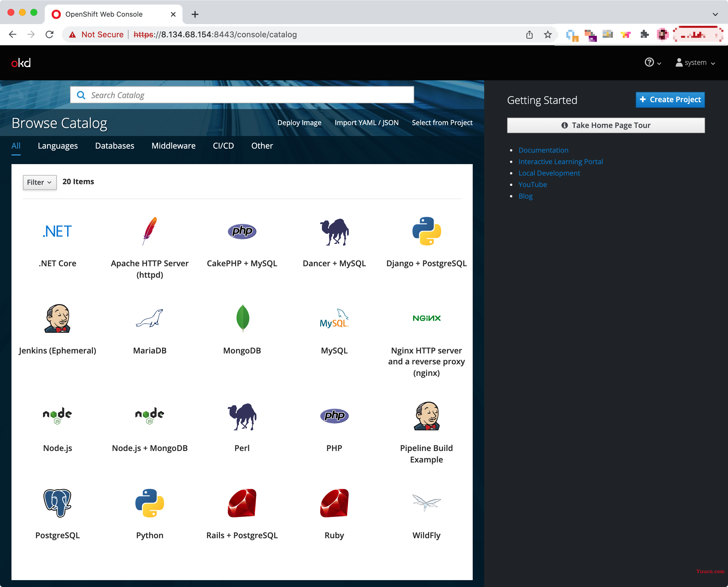Select the Apache HTTP Server feather icon

(149, 231)
